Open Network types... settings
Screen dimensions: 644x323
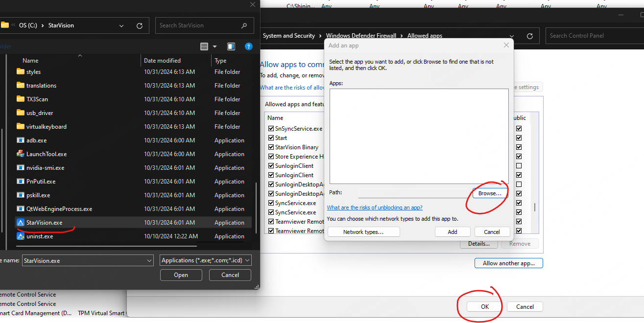363,232
